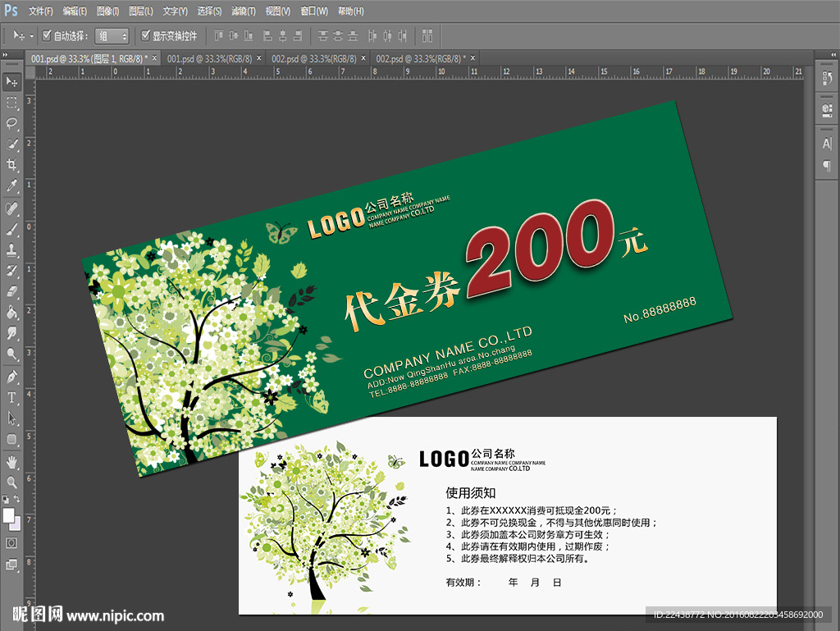Open the 组 auto-select dropdown

coord(112,36)
